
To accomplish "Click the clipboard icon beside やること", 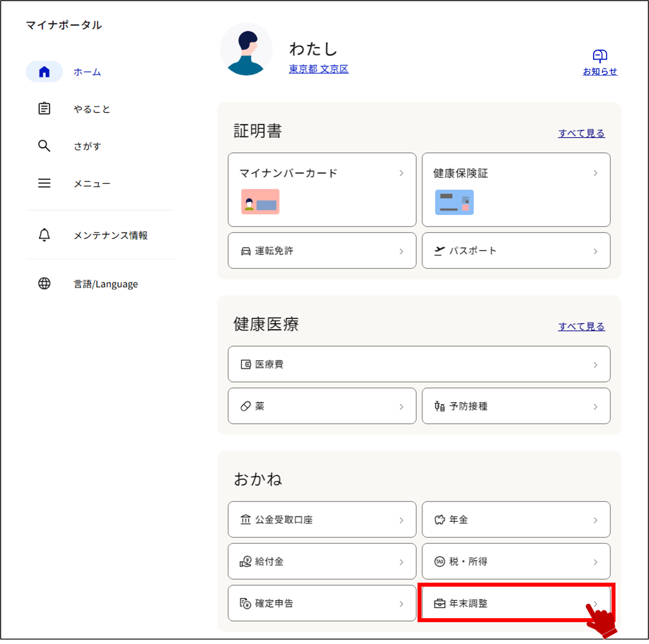I will click(44, 109).
